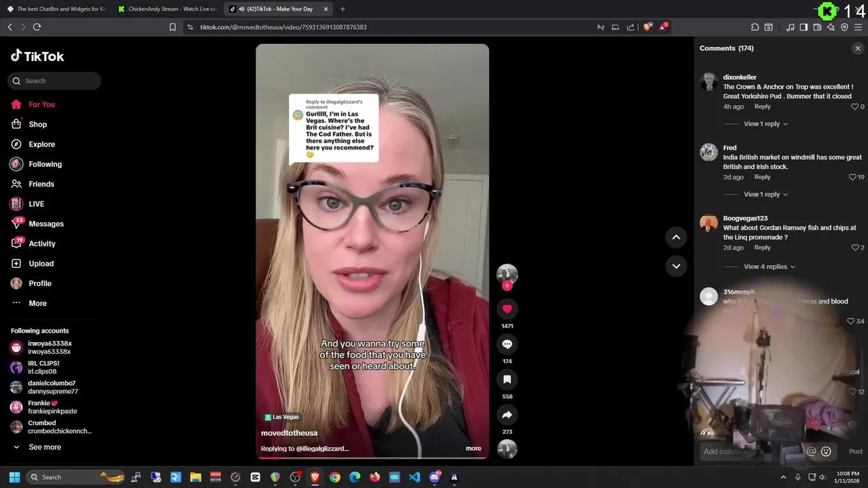
Task: Open the Brave Rewards triangle icon
Action: pyautogui.click(x=663, y=27)
